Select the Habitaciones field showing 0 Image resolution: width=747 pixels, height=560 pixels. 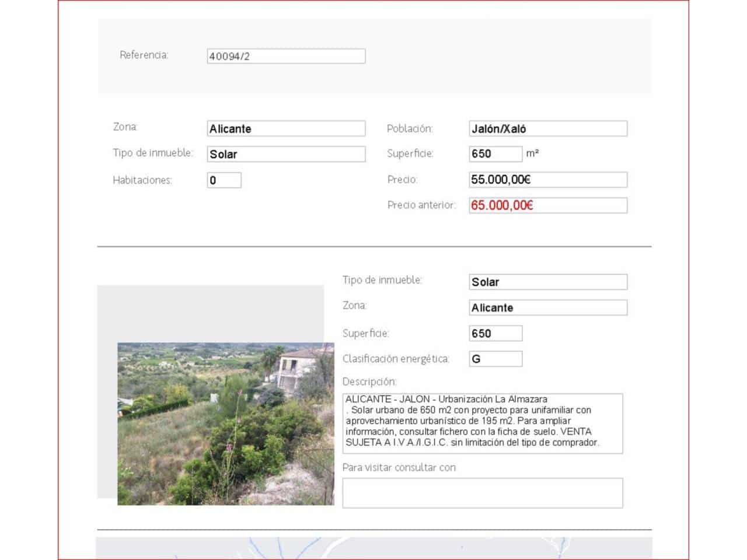point(224,180)
